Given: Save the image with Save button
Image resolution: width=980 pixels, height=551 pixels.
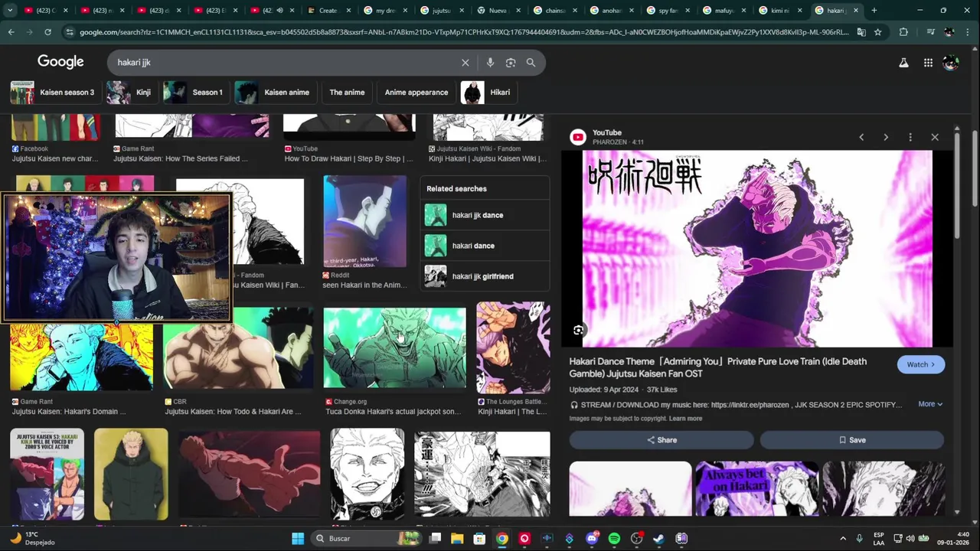Looking at the screenshot, I should click(851, 440).
